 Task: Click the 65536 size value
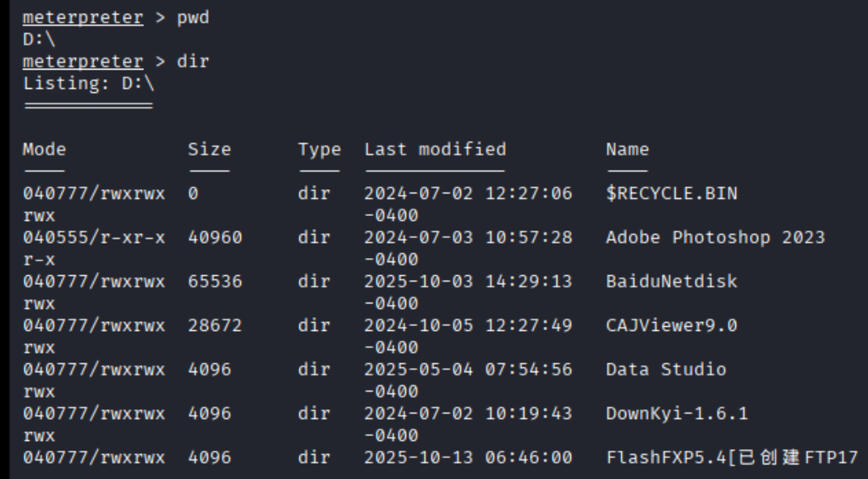click(x=214, y=282)
